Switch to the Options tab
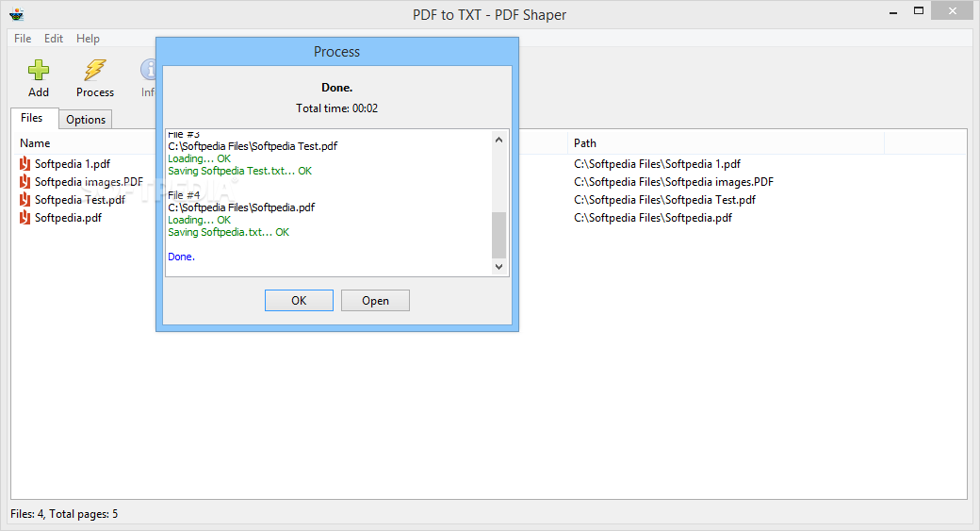 point(86,120)
